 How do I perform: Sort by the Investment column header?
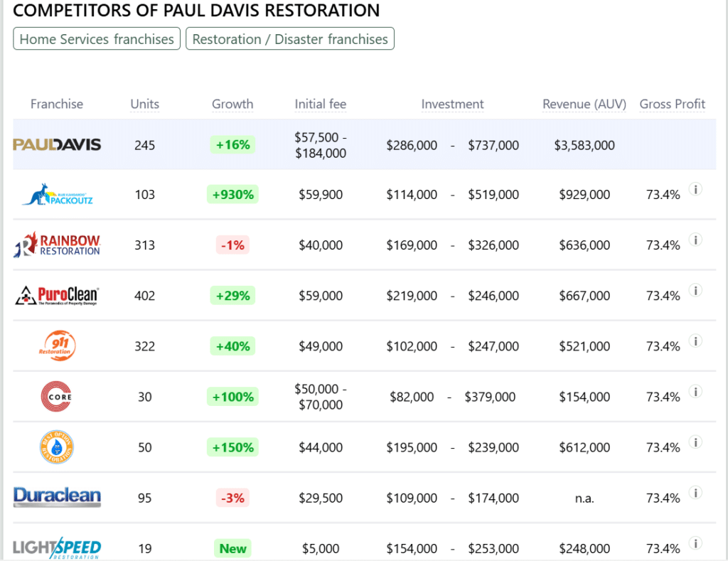pyautogui.click(x=452, y=104)
